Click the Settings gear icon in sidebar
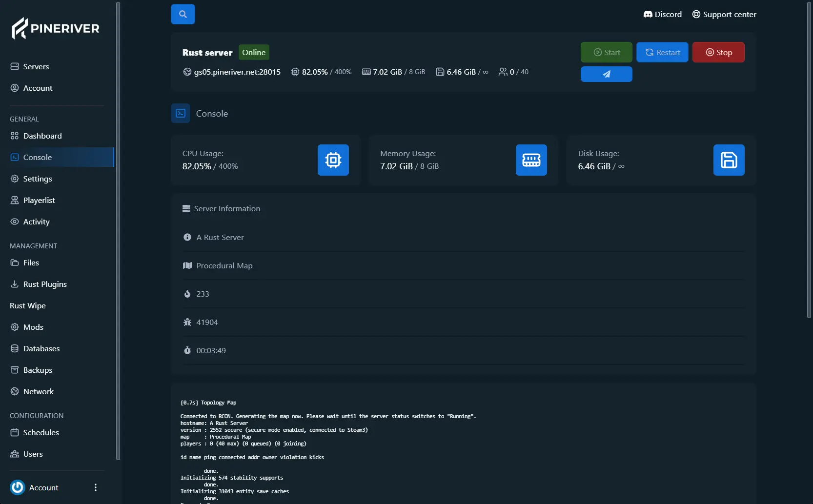This screenshot has width=813, height=504. point(15,179)
